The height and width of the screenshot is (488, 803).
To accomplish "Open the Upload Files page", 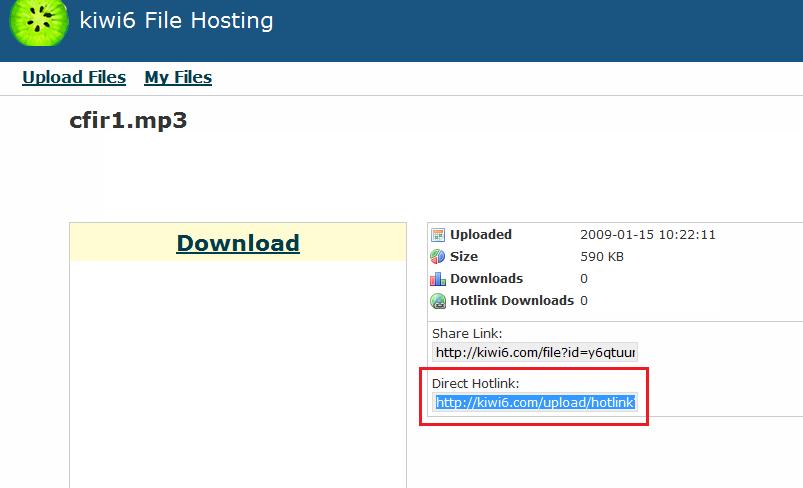I will click(x=74, y=77).
